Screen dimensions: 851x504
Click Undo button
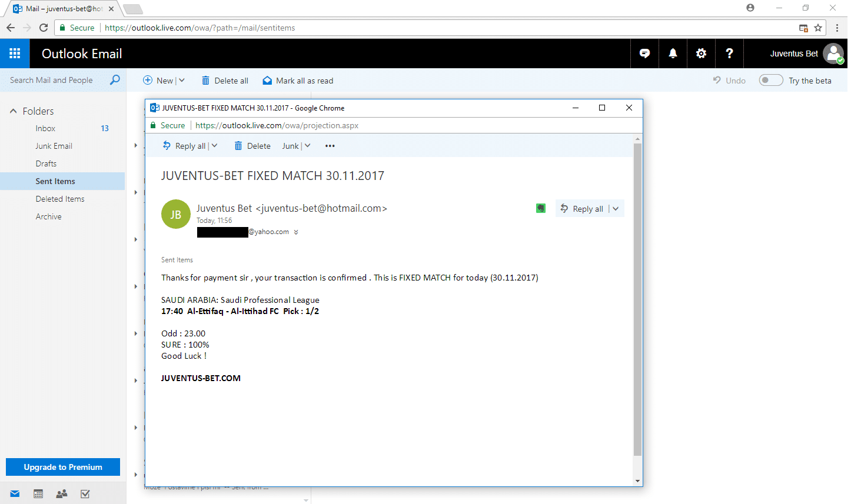point(729,81)
